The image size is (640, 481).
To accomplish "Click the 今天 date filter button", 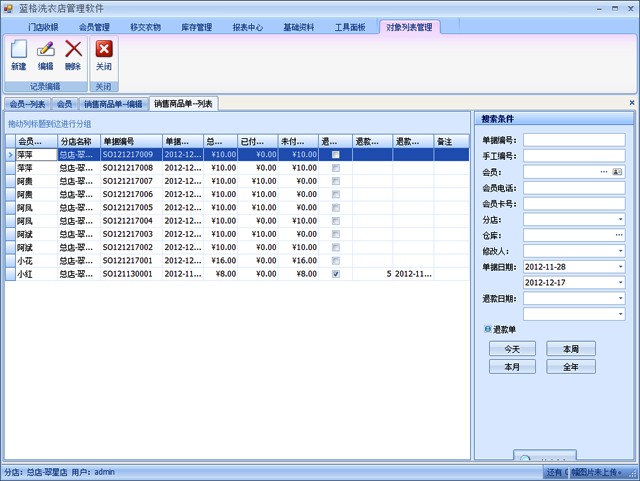I will tap(512, 349).
